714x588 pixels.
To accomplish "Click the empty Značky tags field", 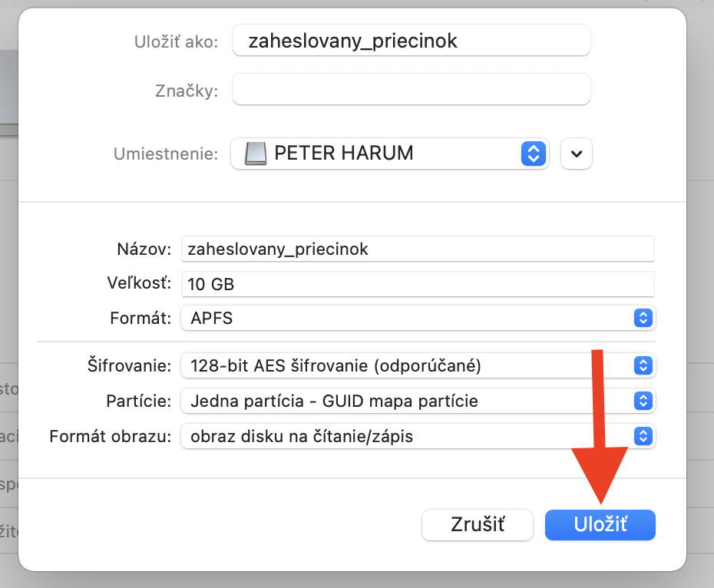I will [x=412, y=90].
